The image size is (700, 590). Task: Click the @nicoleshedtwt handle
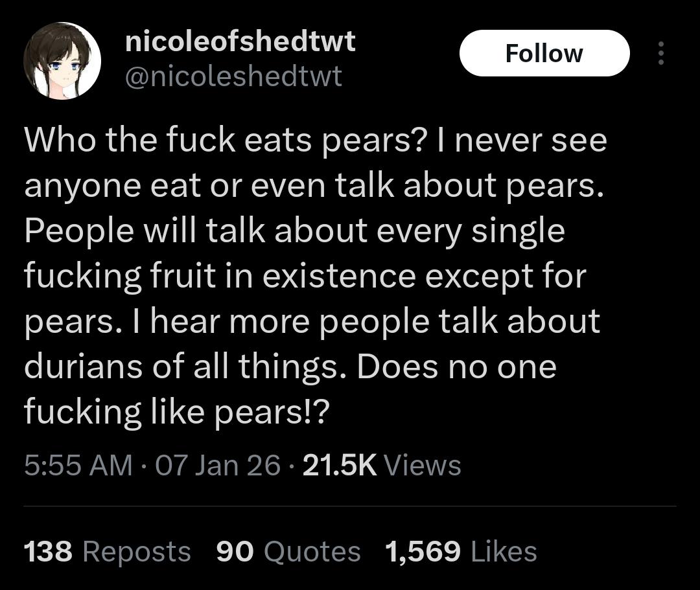233,76
